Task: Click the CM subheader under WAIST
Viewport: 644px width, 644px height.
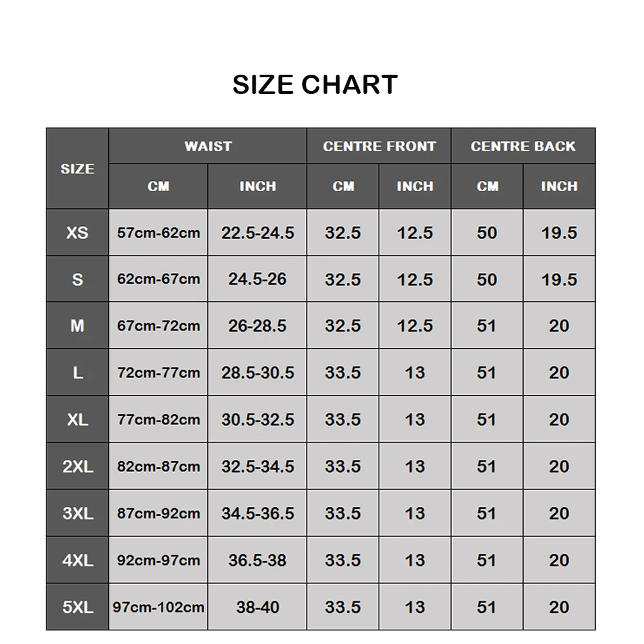Action: [158, 186]
